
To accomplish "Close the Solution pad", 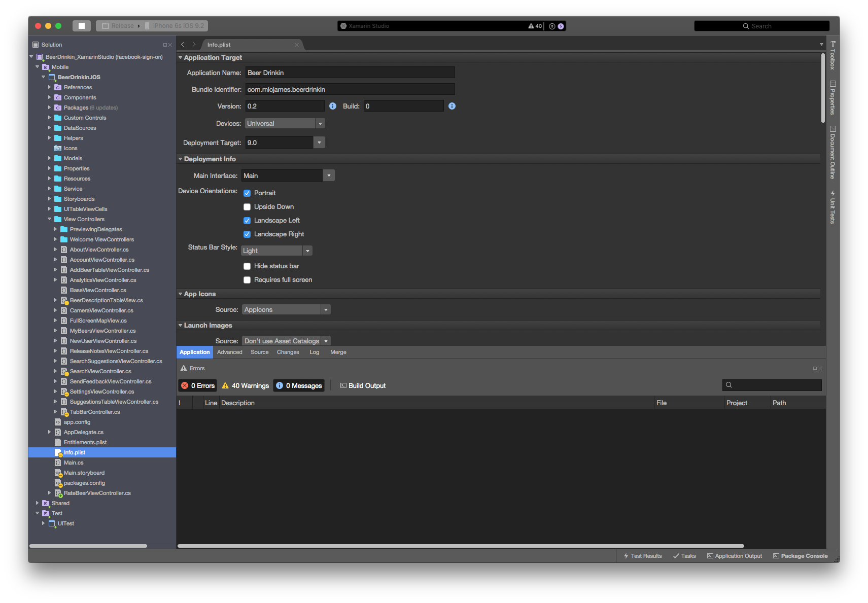I will click(170, 45).
